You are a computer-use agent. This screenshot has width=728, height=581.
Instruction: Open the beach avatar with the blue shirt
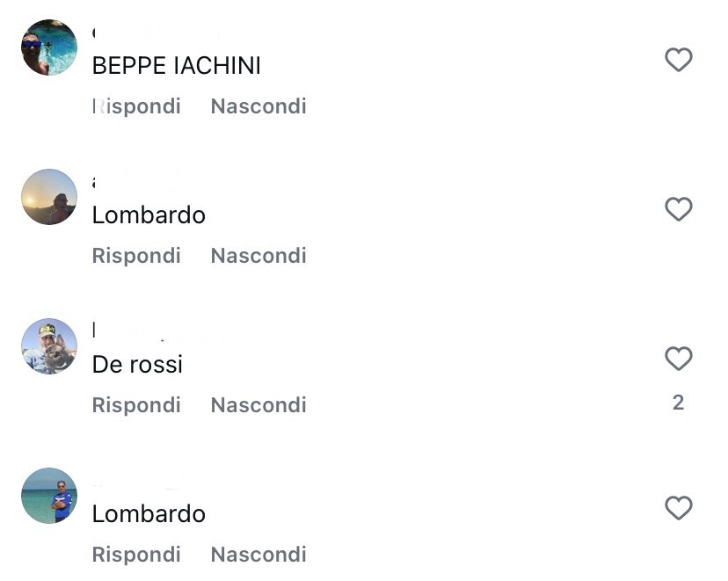(x=49, y=496)
